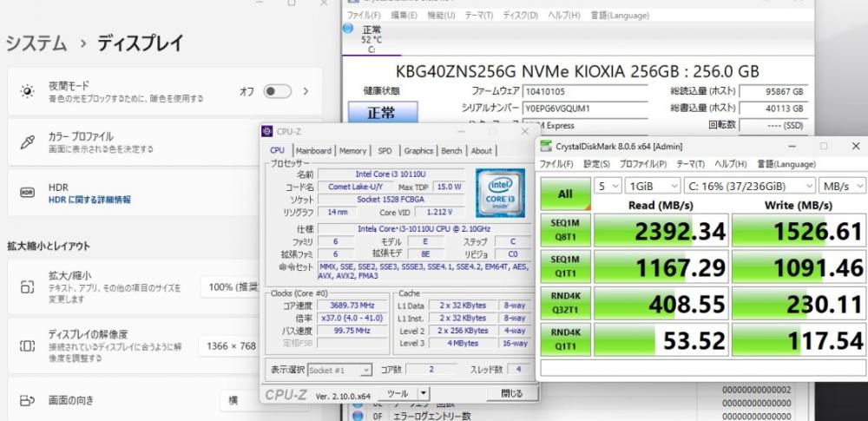Click the screen orientation icon
The image size is (868, 421).
click(x=27, y=400)
